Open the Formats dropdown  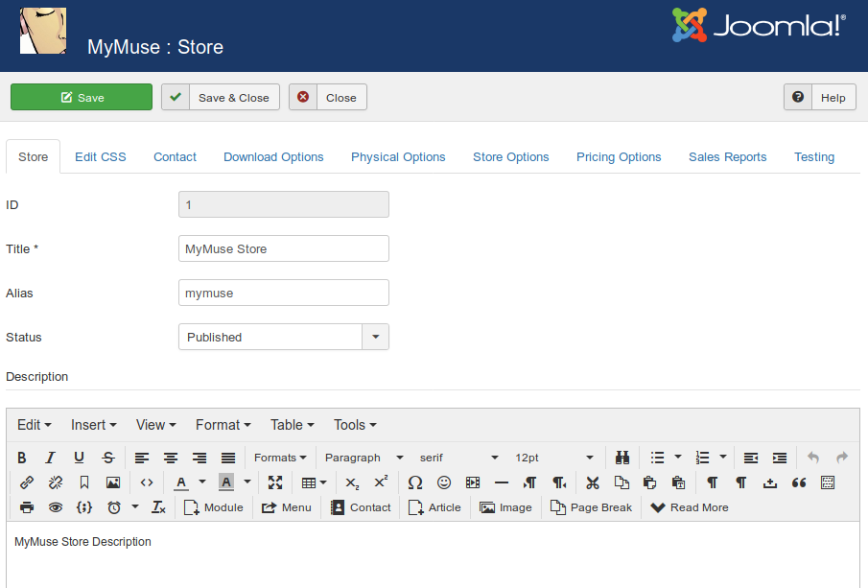[x=280, y=458]
